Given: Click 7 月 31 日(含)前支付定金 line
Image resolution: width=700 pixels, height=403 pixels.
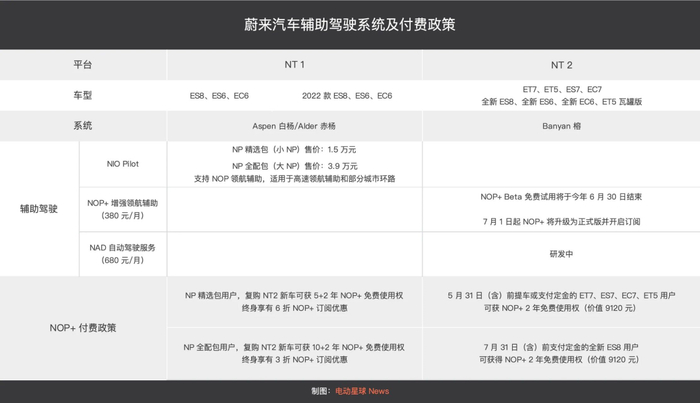Looking at the screenshot, I should (x=561, y=347).
